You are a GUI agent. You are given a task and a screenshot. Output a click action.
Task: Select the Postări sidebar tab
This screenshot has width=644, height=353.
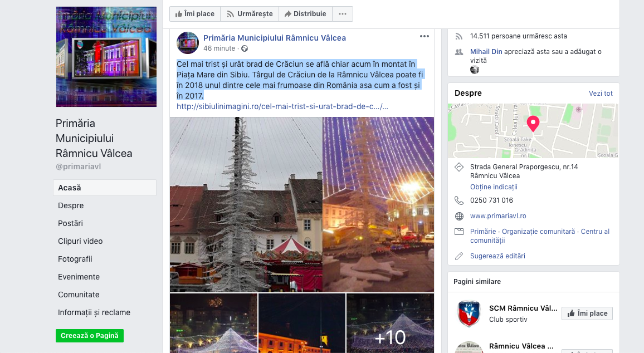[70, 223]
